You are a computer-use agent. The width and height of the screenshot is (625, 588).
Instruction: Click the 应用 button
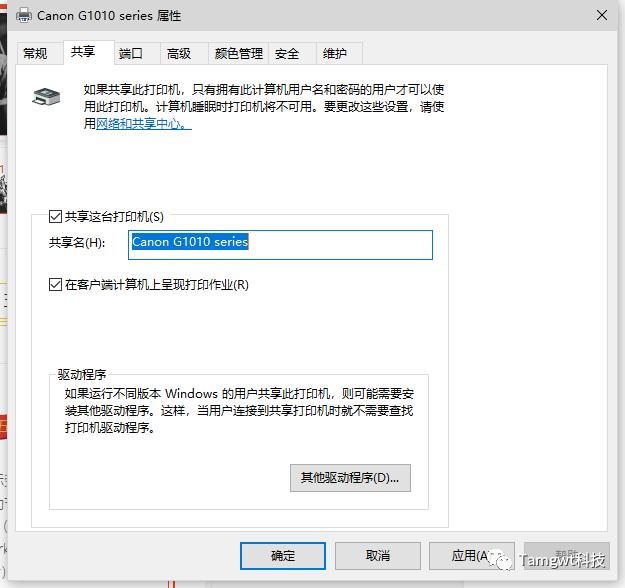(472, 556)
